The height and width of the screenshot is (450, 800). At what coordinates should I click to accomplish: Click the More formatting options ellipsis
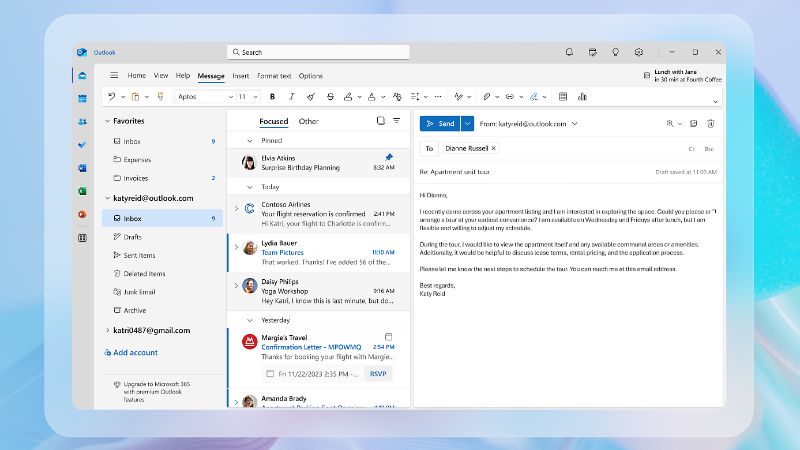[438, 96]
